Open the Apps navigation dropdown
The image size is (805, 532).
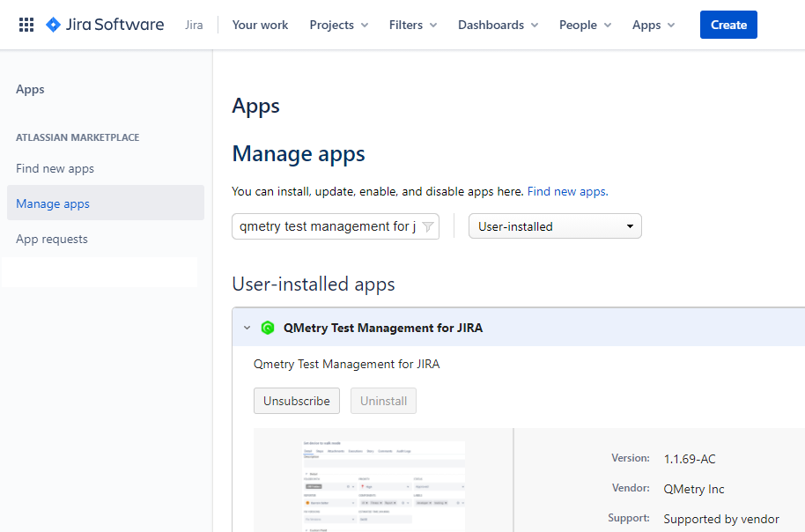653,25
